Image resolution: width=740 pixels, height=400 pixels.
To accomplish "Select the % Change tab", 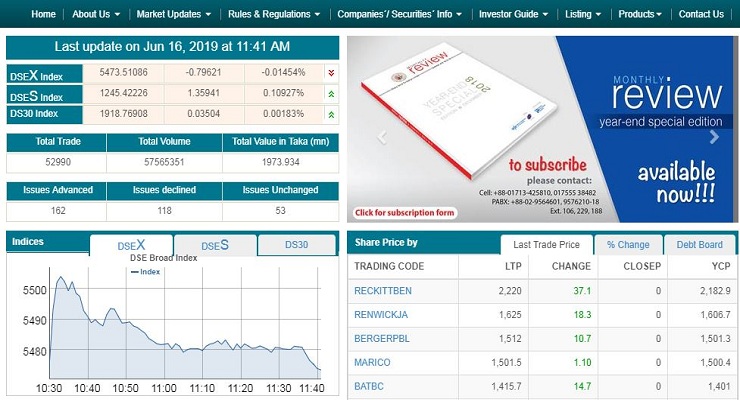I will 628,245.
